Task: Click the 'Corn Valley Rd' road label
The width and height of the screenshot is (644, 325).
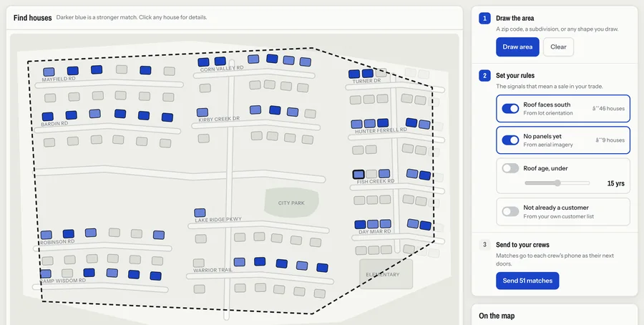Action: (222, 69)
